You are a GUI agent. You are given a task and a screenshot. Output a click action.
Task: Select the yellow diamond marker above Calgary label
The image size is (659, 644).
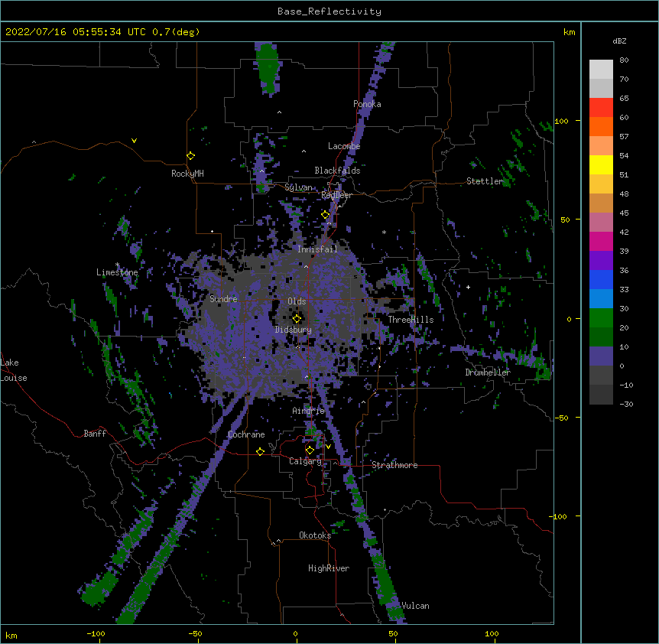(310, 450)
